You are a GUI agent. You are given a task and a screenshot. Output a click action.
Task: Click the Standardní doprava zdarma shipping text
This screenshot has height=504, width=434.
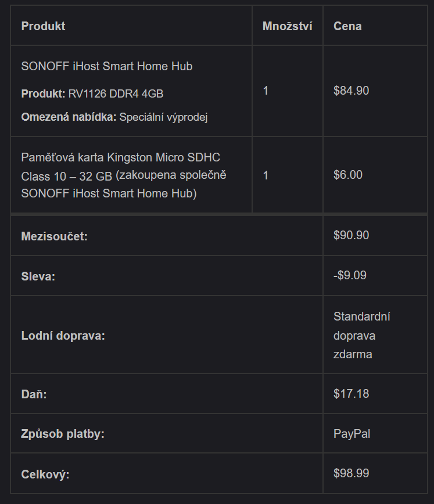(x=361, y=336)
